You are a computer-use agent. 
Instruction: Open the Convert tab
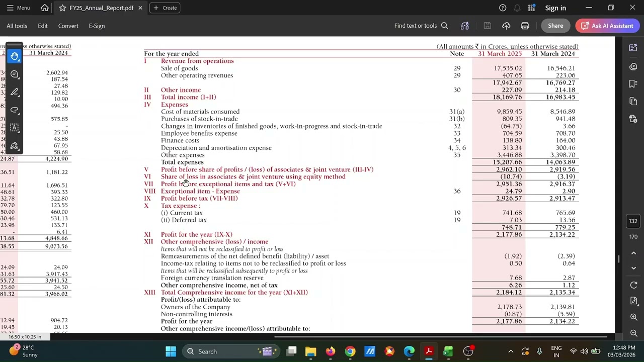pos(68,26)
